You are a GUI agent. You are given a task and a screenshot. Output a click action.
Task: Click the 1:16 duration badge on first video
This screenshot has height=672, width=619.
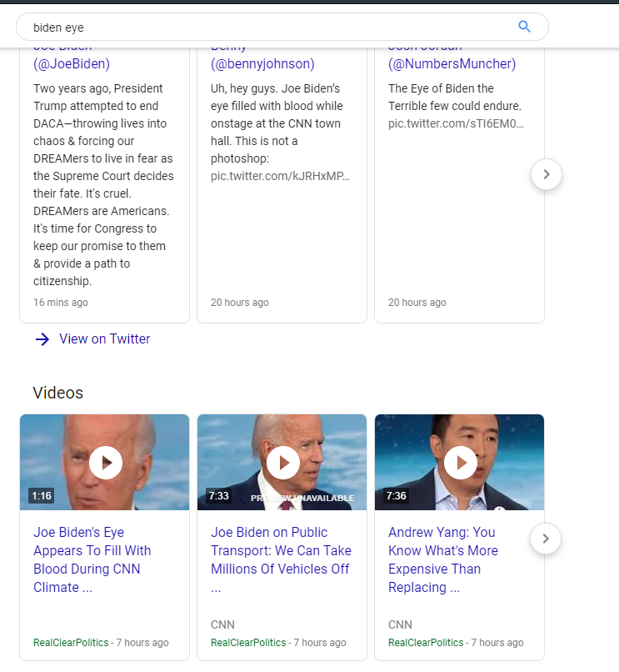[42, 496]
